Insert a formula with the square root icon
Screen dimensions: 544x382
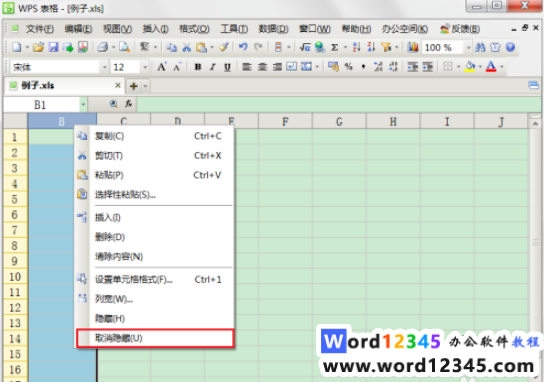click(x=305, y=47)
